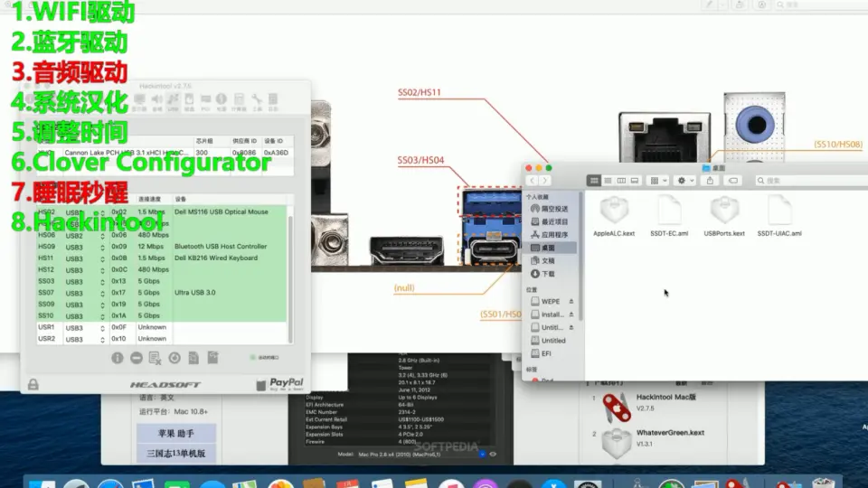Click the Info icon below the USB port list
Viewport: 868px width, 488px height.
click(118, 358)
